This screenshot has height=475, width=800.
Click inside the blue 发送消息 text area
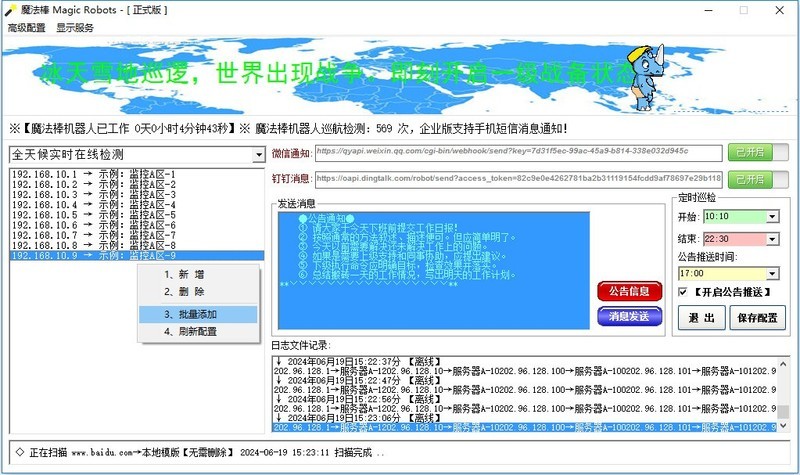(x=434, y=270)
